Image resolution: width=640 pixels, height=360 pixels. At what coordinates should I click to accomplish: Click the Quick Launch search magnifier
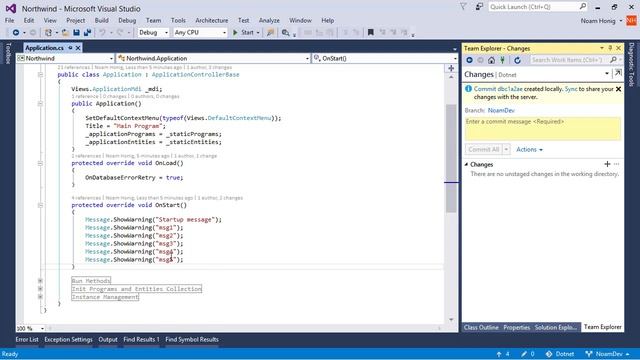click(582, 6)
